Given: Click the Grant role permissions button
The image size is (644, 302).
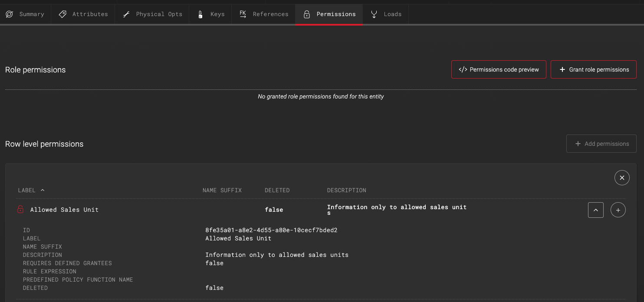Looking at the screenshot, I should [x=593, y=69].
